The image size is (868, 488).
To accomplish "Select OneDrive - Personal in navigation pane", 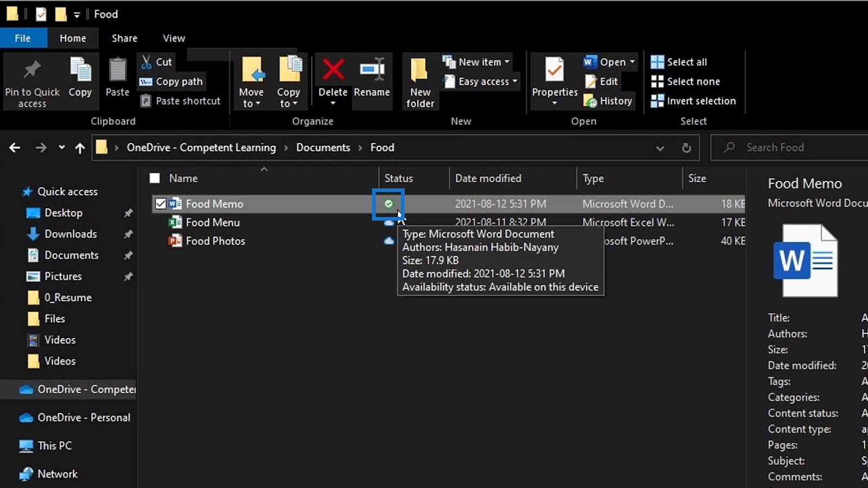I will pyautogui.click(x=74, y=418).
